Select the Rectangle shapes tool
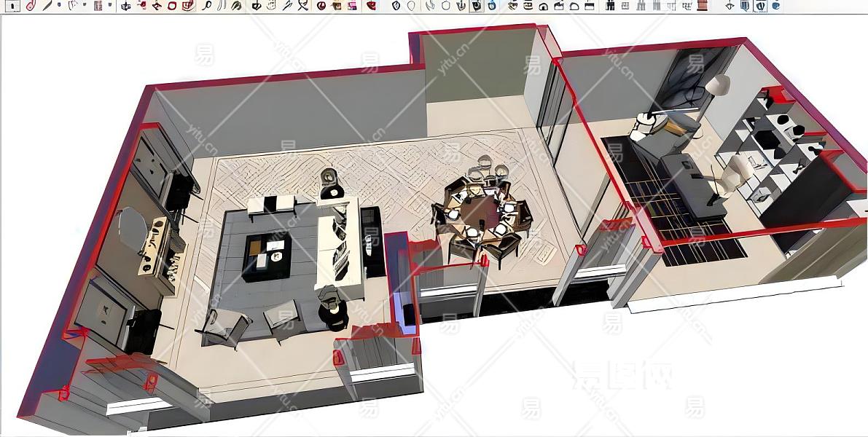Image resolution: width=868 pixels, height=437 pixels. pos(98,6)
